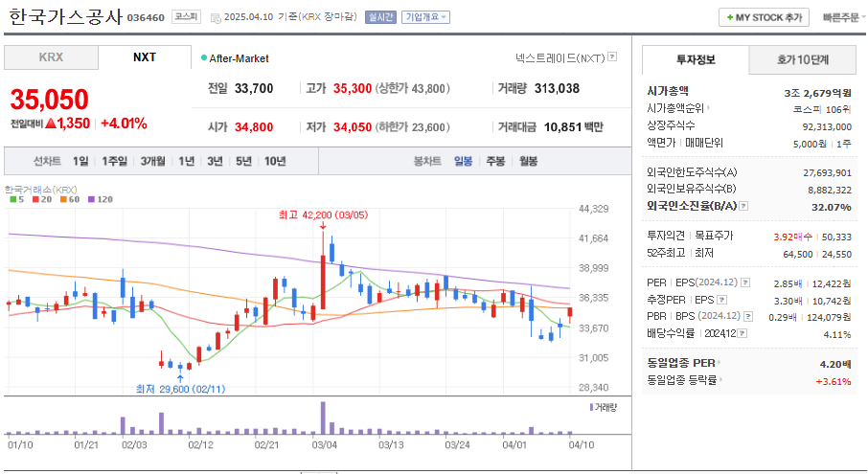The height and width of the screenshot is (474, 868).
Task: Click the 저가 value 34,050
Action: click(353, 127)
